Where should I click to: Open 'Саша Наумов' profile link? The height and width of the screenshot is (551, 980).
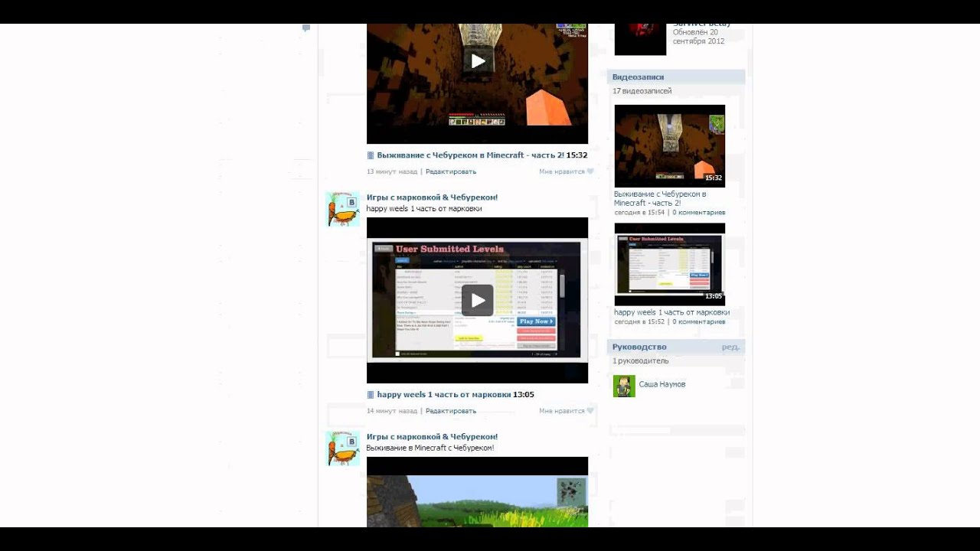pos(662,384)
